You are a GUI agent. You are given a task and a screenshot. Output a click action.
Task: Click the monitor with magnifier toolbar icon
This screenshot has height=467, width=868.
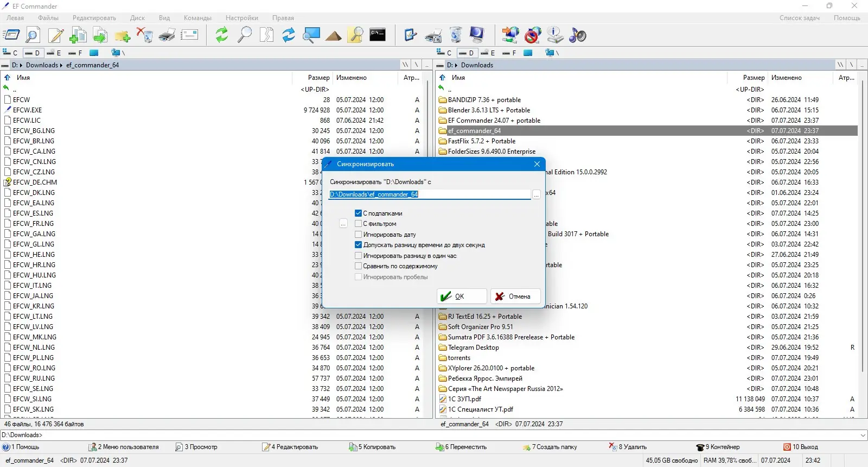[x=311, y=35]
